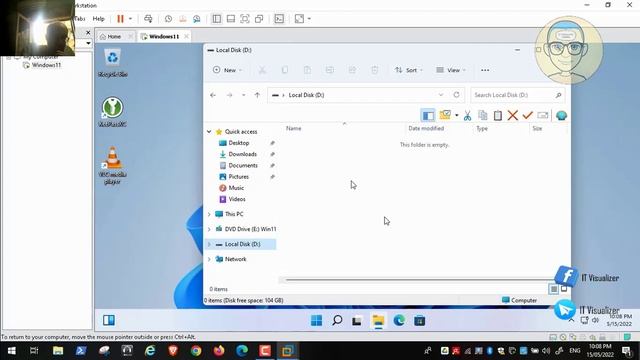Open Videos in Quick access
This screenshot has width=640, height=360.
point(236,199)
